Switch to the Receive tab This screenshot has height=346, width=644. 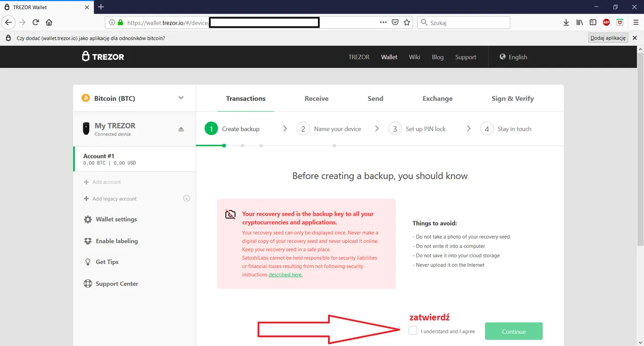316,99
